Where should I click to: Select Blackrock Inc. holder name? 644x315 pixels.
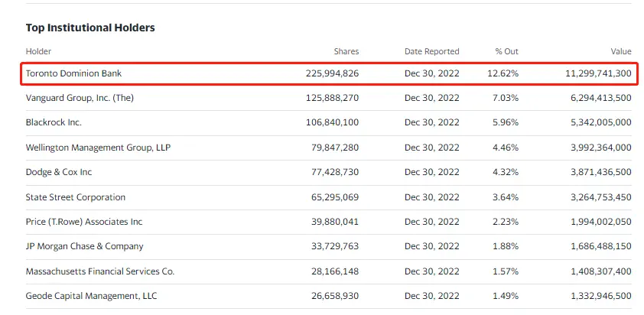tap(54, 122)
